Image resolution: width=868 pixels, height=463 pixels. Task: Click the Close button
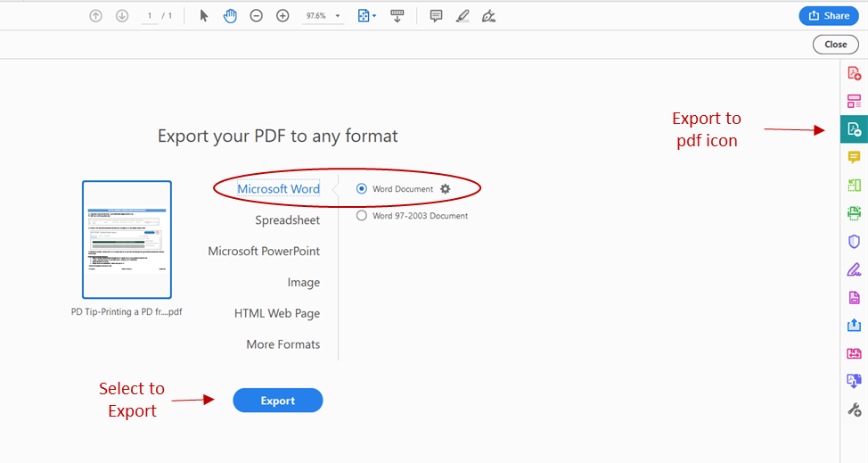click(x=835, y=45)
